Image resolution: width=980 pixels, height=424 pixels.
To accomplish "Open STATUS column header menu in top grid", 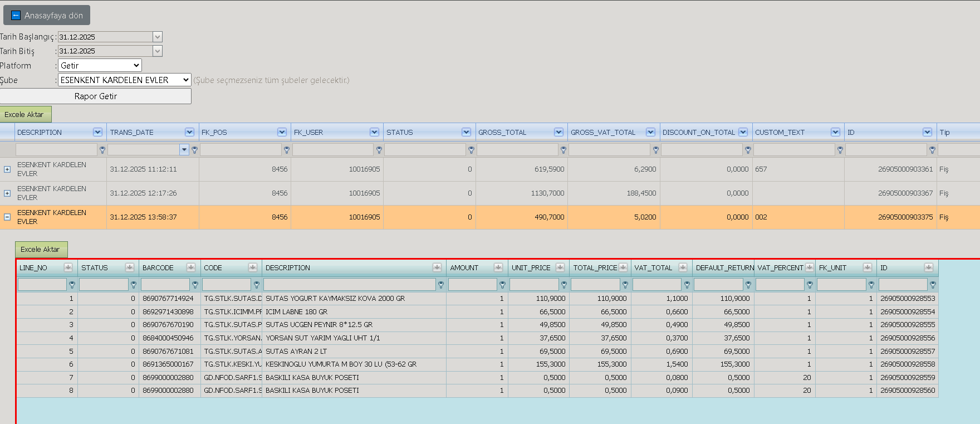I will (x=466, y=132).
